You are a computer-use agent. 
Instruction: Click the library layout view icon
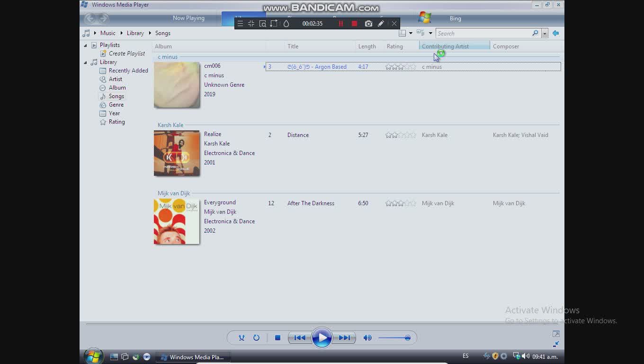[403, 33]
